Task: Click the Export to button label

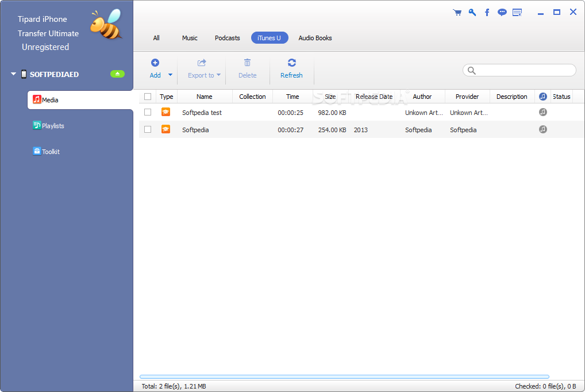Action: 201,75
